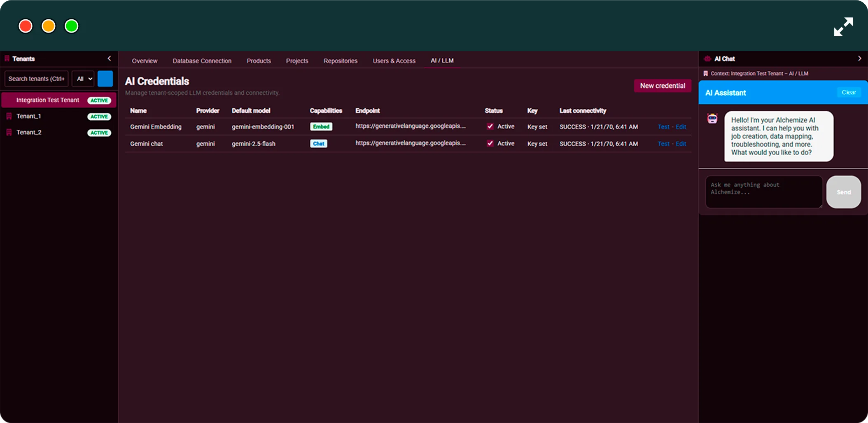The height and width of the screenshot is (423, 868).
Task: Click the red close window dot
Action: click(x=26, y=26)
